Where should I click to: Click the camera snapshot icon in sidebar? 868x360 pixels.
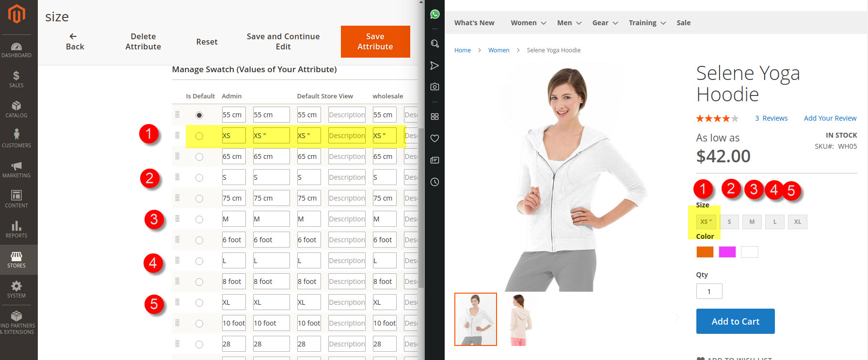435,87
